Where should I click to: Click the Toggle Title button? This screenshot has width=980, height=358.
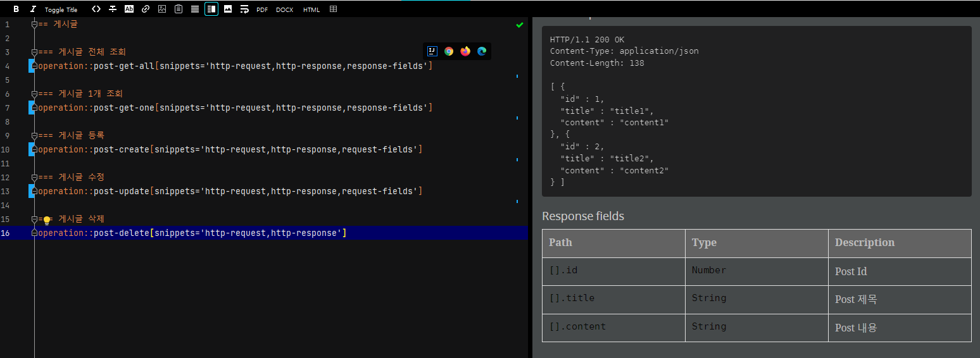[x=61, y=9]
